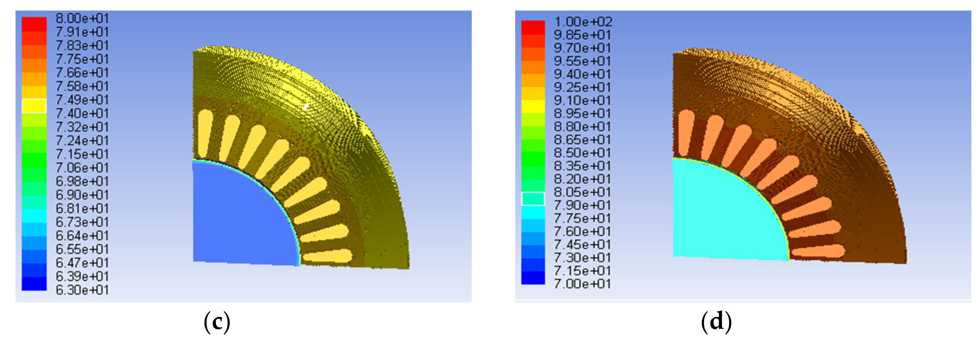The image size is (980, 340).
Task: Click the 6.47e+01 legend label
Action: [x=82, y=262]
